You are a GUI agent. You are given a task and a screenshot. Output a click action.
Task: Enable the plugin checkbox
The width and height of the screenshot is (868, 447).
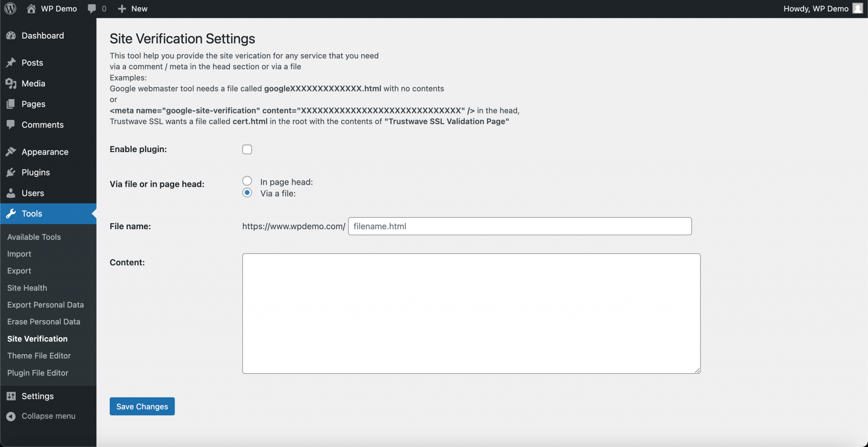(247, 149)
